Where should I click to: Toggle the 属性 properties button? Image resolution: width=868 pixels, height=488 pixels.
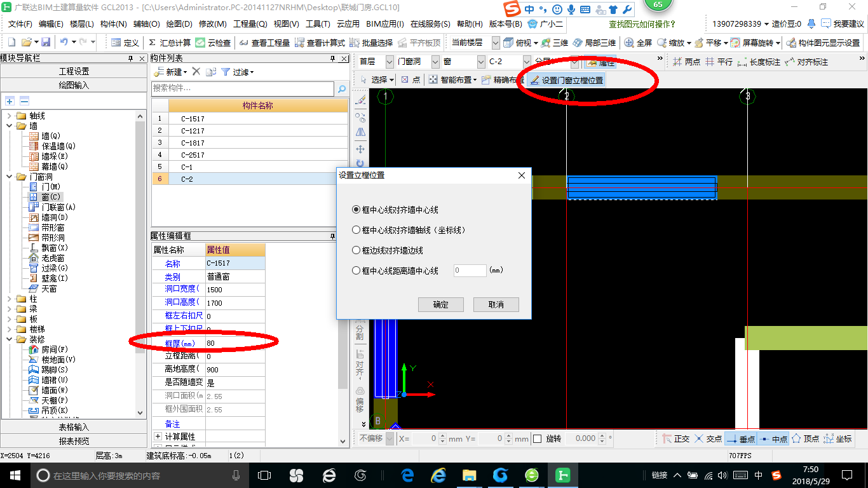tap(600, 62)
